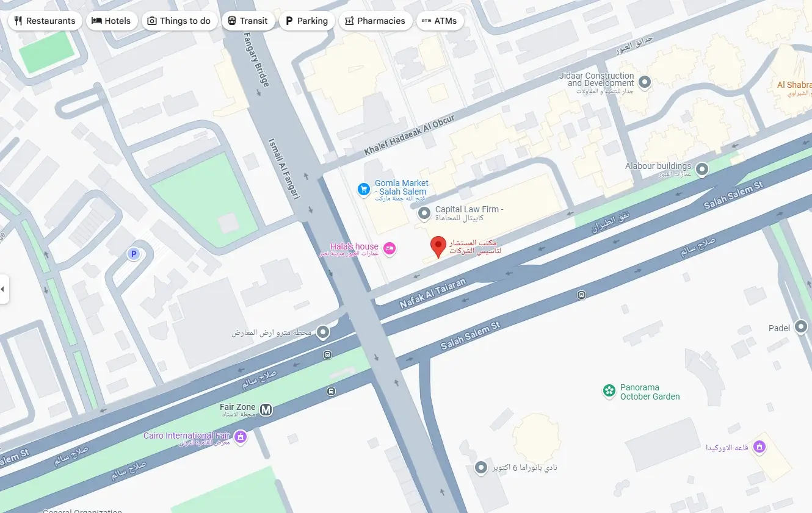Click bus stop icon on Salah Salem St

pyautogui.click(x=581, y=295)
